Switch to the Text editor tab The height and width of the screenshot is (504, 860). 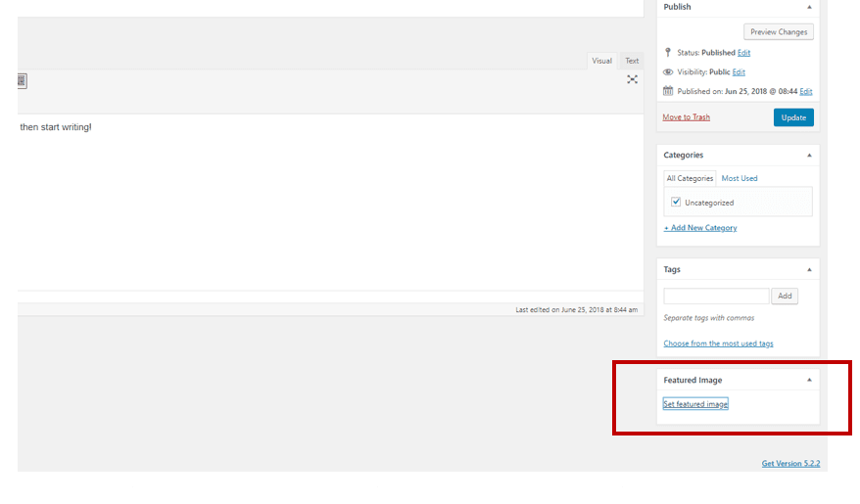click(x=632, y=61)
